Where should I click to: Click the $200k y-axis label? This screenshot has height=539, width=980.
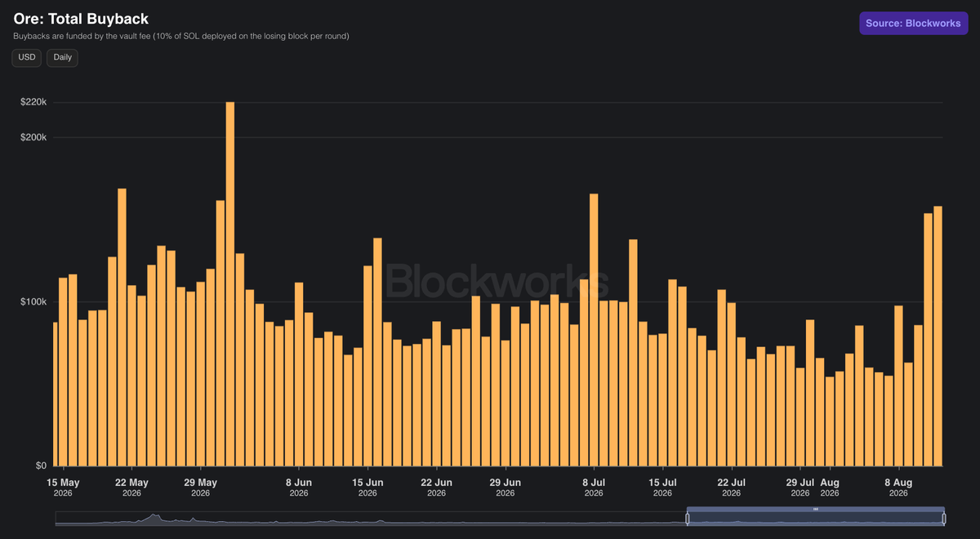coord(33,137)
